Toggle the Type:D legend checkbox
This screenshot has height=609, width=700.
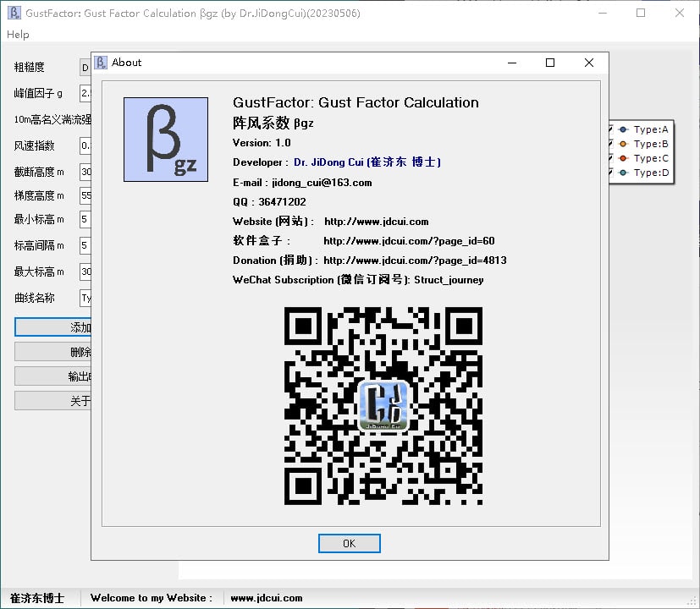point(611,173)
